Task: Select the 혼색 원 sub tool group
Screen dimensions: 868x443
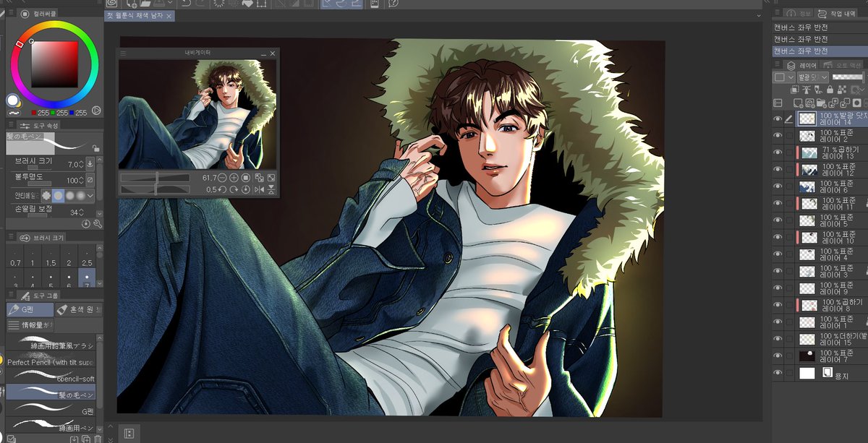Action: 79,309
